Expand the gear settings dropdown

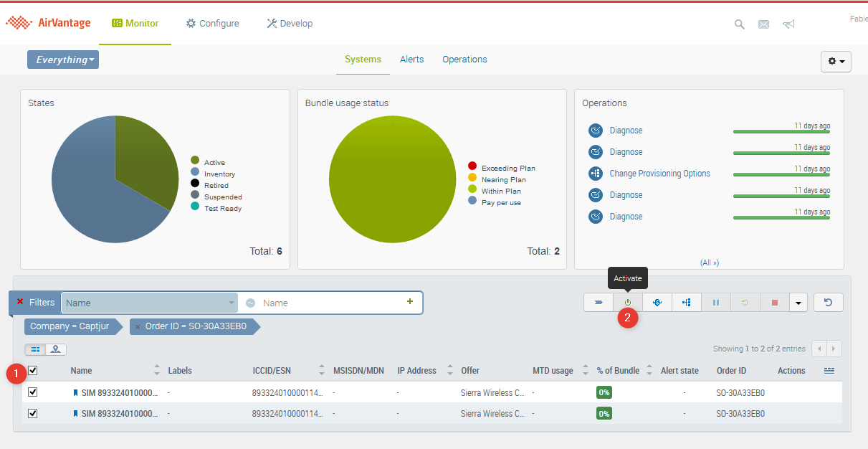coord(836,62)
